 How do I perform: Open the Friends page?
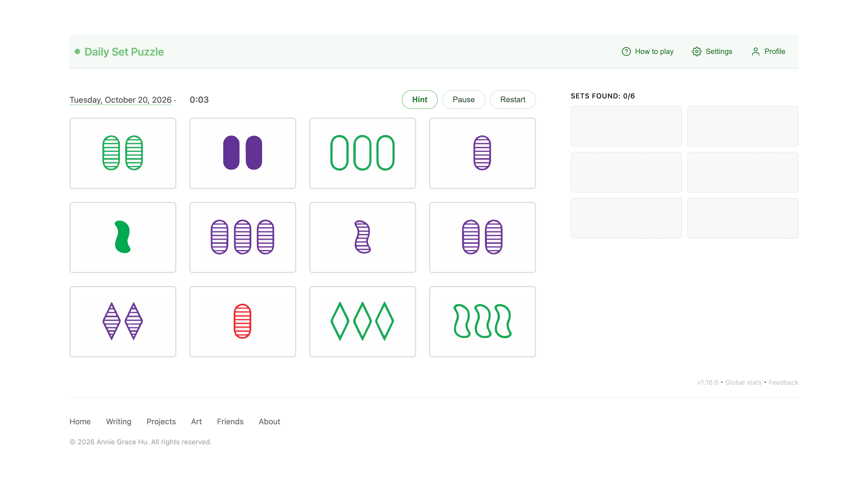(x=230, y=421)
